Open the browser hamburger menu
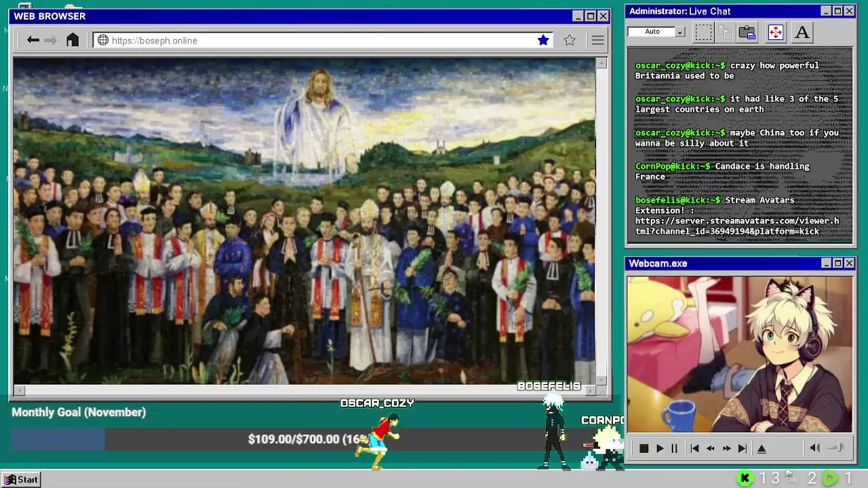868x488 pixels. coord(597,40)
